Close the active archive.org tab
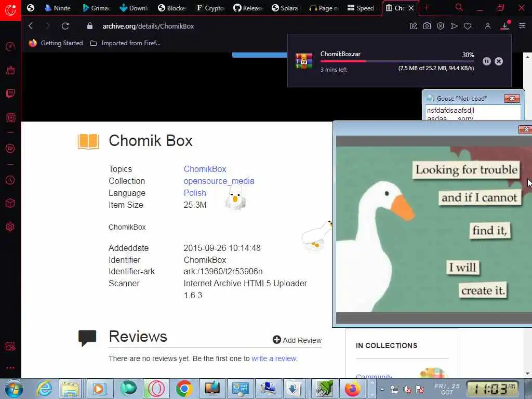532x399 pixels. click(411, 8)
